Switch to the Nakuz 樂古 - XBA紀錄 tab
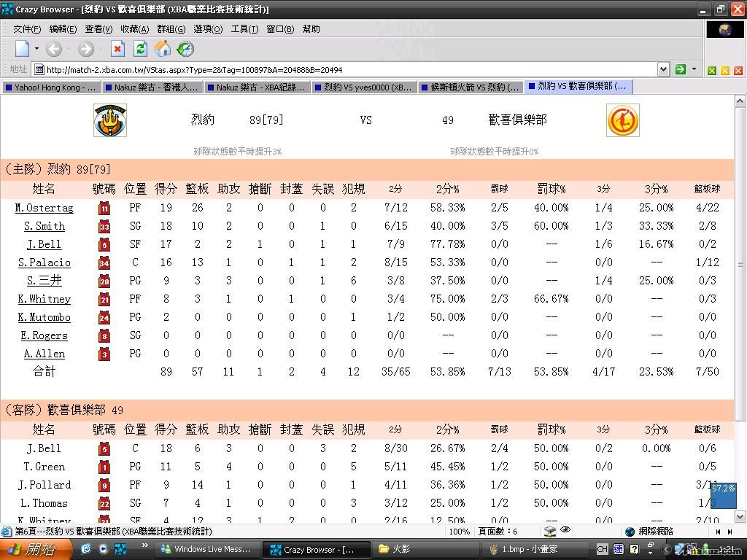The image size is (747, 560). coord(258,87)
